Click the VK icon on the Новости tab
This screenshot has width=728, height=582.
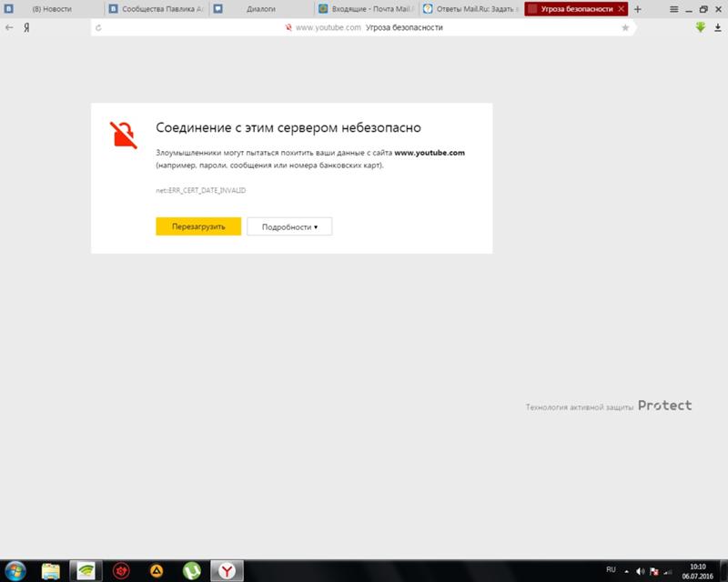click(x=8, y=9)
